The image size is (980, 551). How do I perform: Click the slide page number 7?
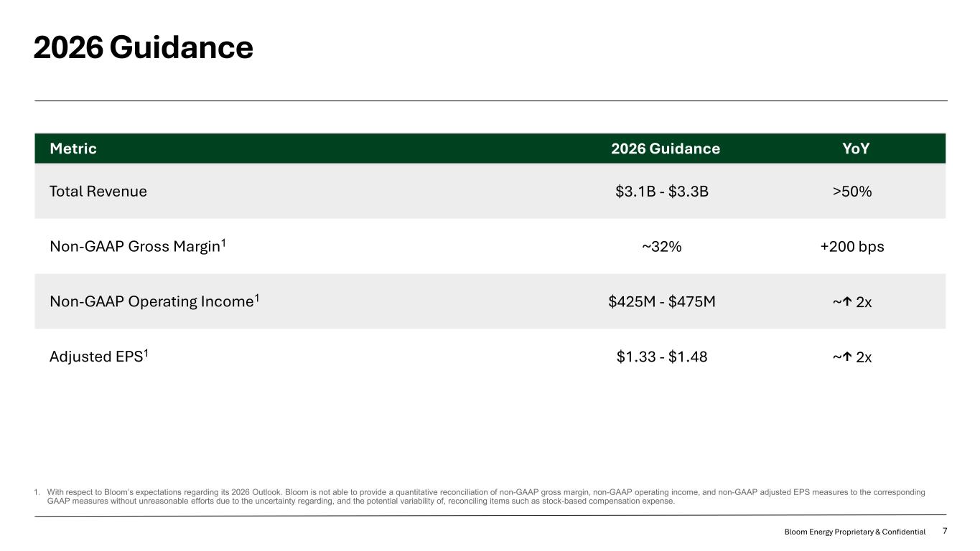(945, 531)
